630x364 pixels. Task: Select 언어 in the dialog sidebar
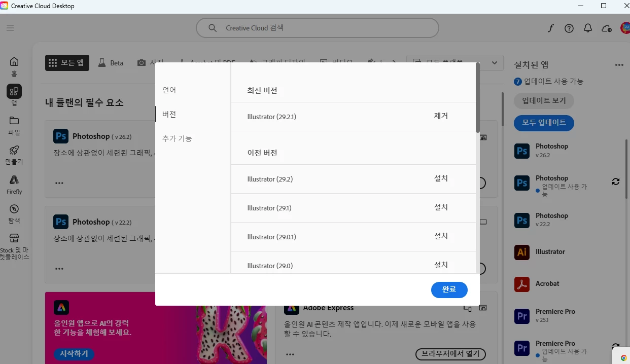coord(169,90)
